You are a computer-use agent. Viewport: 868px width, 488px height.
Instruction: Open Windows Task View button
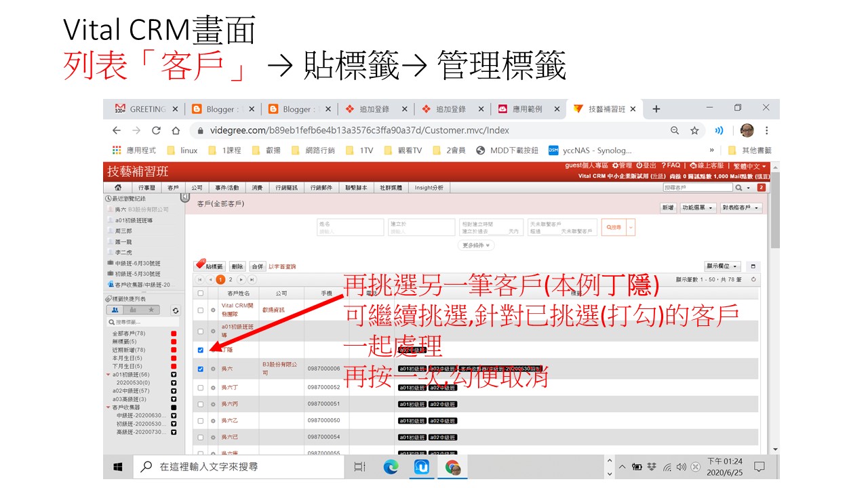tap(359, 467)
